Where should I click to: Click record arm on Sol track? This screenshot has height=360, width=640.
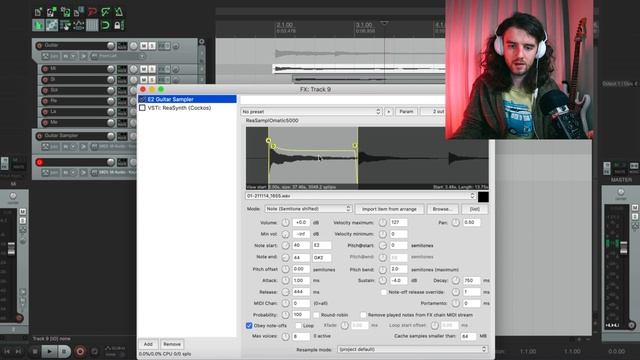coord(45,90)
